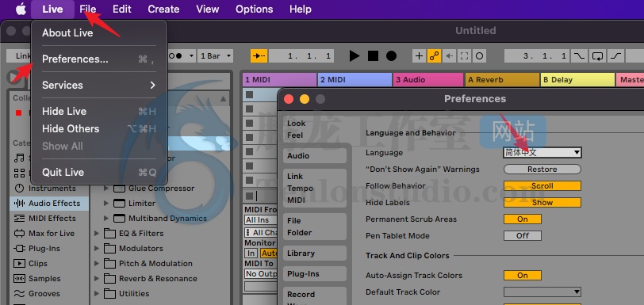Click the Limiter device icon

119,203
